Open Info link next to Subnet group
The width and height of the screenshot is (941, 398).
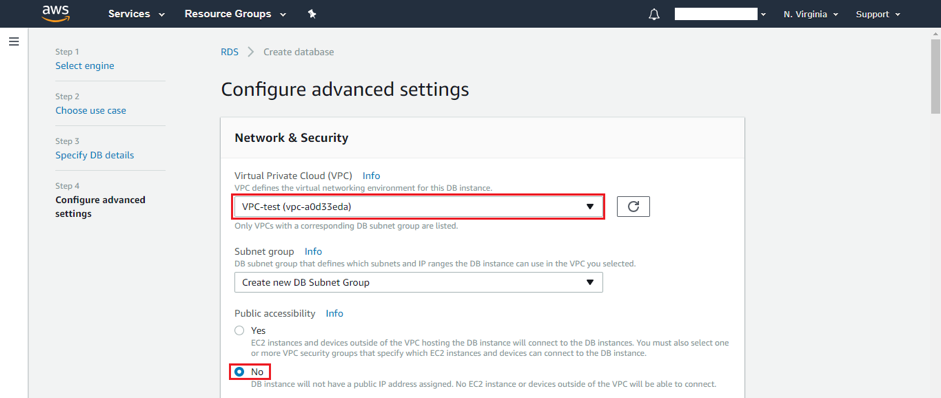pyautogui.click(x=313, y=252)
